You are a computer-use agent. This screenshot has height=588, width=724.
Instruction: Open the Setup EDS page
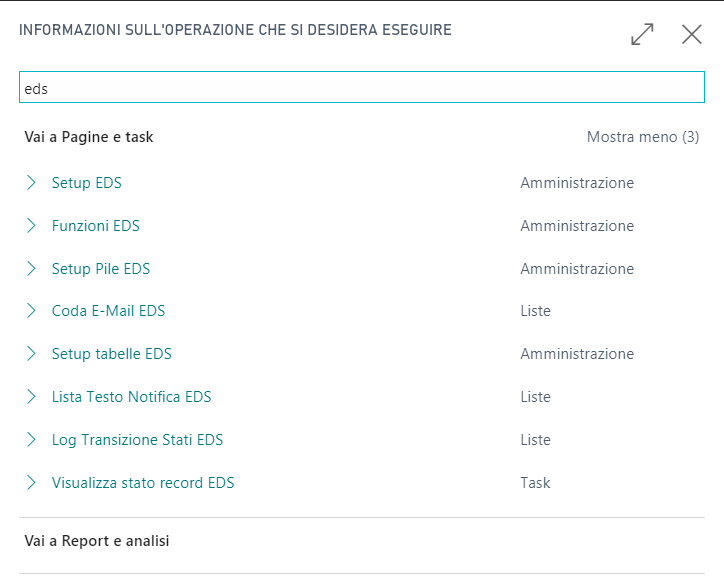coord(87,183)
